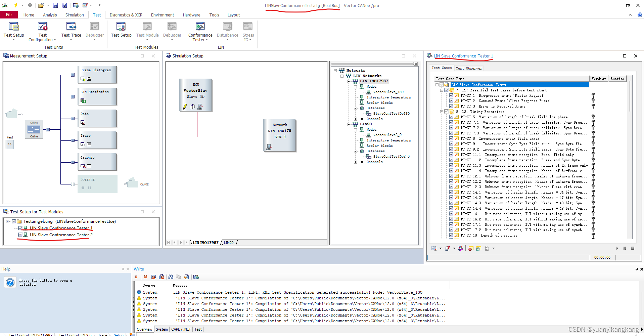
Task: Select the LIN20 tab in Simulation Setup
Action: 229,243
